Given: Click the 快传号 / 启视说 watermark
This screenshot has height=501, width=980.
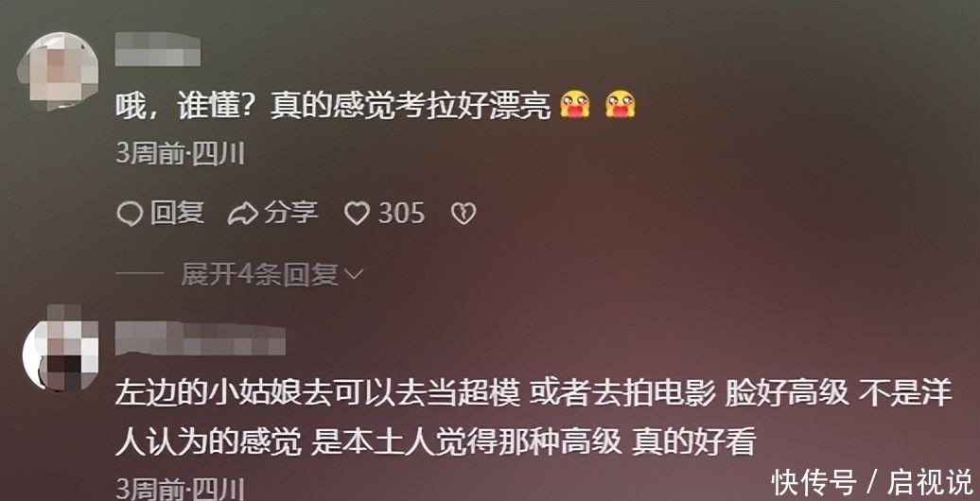Looking at the screenshot, I should coord(872,482).
